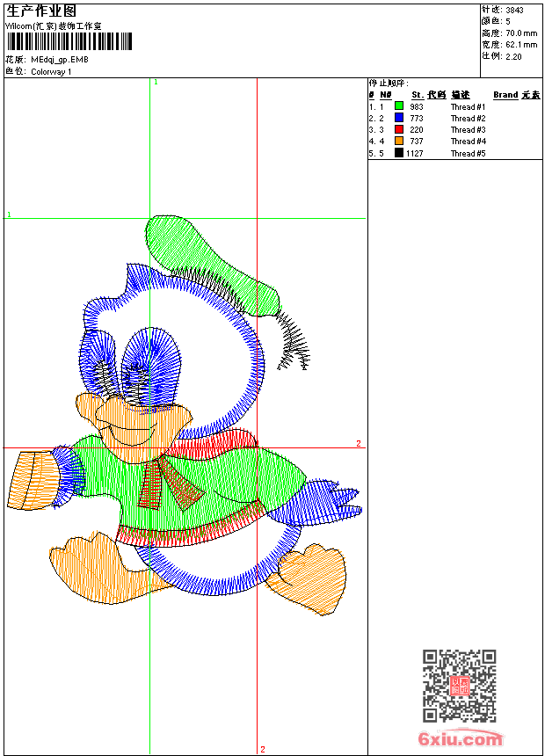545x756 pixels.
Task: Click the green swatch for Thread #1
Action: click(x=399, y=105)
